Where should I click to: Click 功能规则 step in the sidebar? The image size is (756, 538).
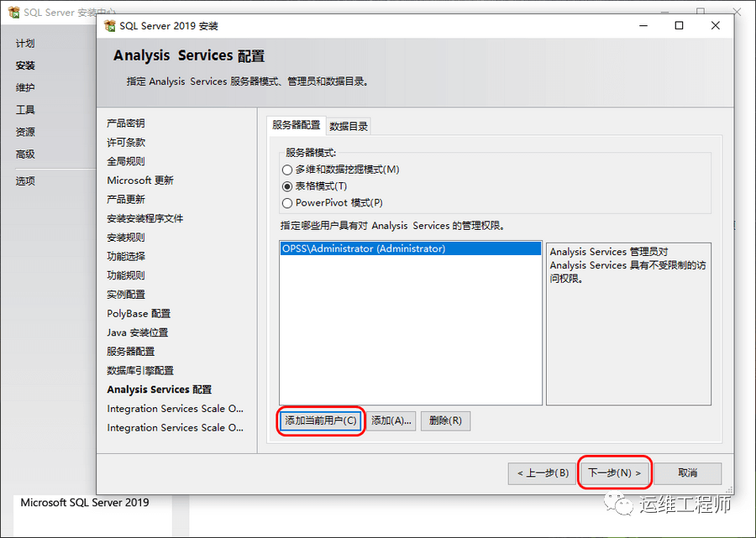pos(126,275)
